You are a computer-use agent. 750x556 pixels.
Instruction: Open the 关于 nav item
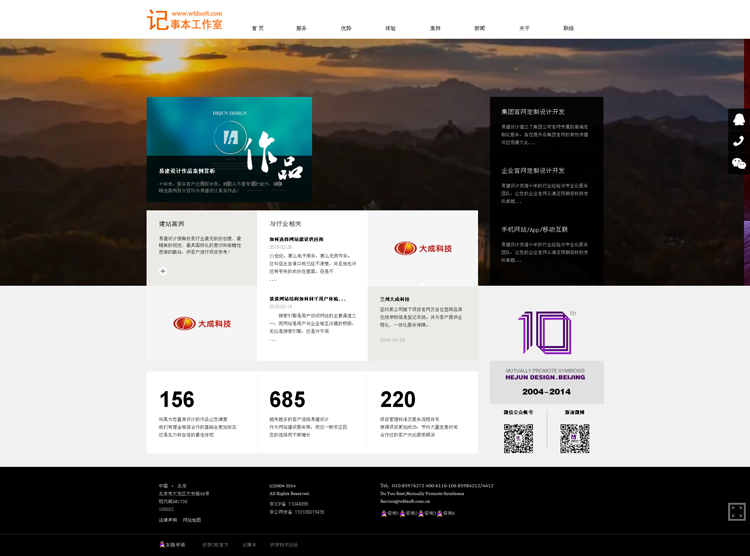[524, 28]
